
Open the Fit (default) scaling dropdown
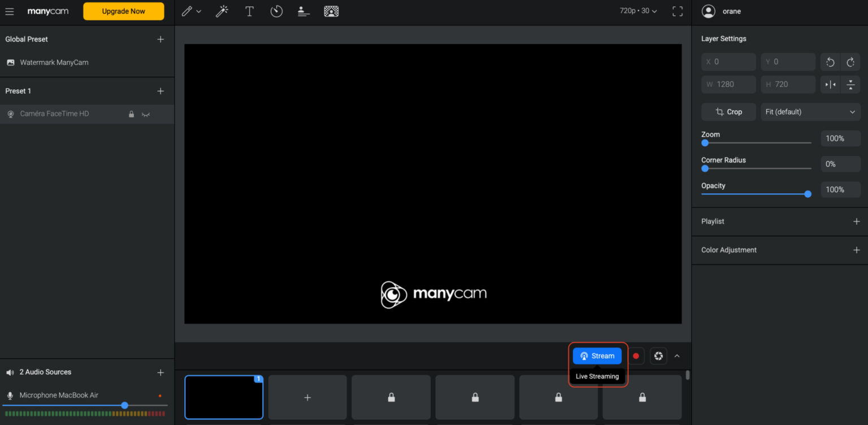click(x=810, y=111)
